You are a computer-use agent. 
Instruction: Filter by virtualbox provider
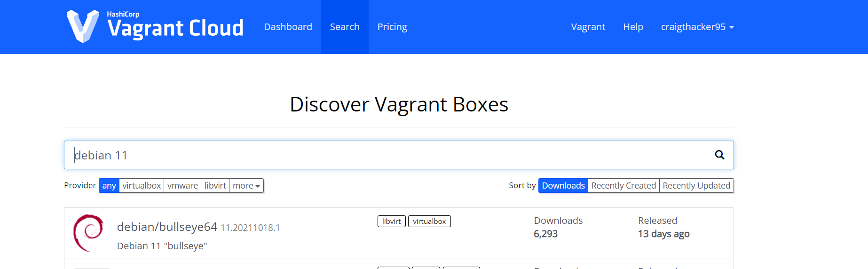[x=142, y=186]
